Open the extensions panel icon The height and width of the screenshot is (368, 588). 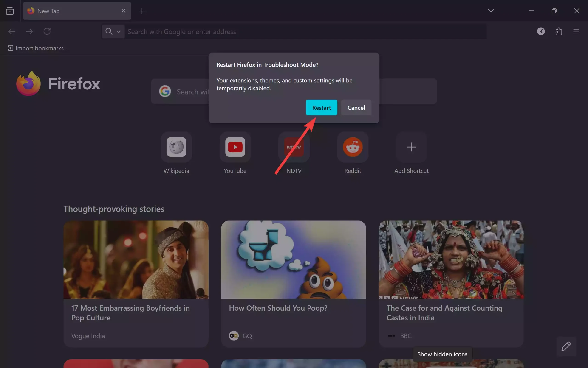pyautogui.click(x=559, y=31)
